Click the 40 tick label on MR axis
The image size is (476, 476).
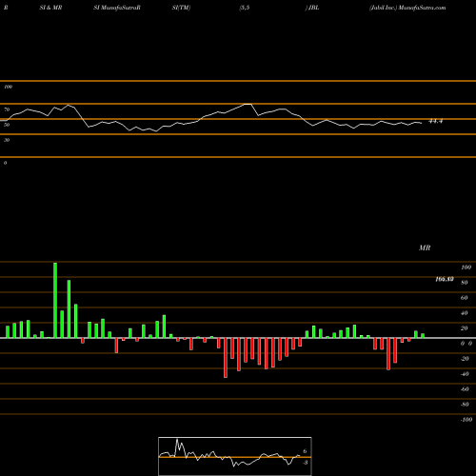(465, 313)
